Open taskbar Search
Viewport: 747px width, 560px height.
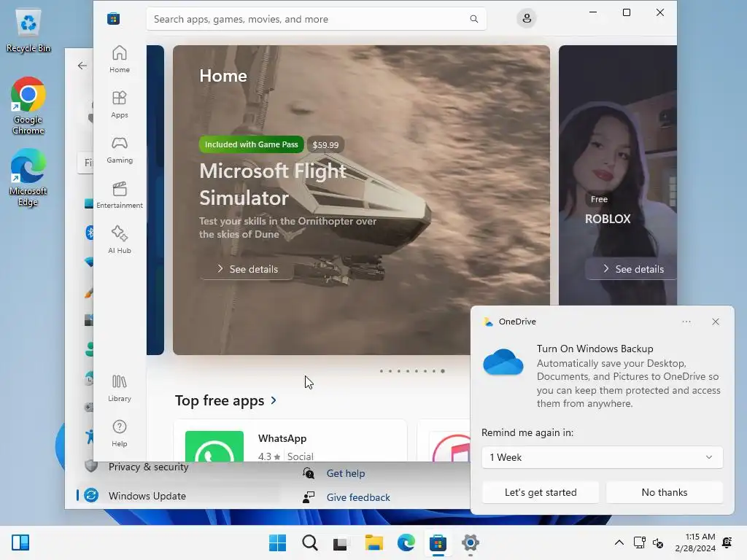309,542
